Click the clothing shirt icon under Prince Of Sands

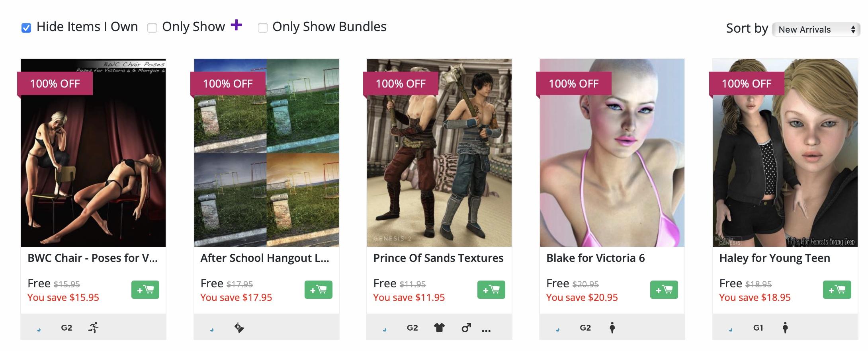pos(439,328)
